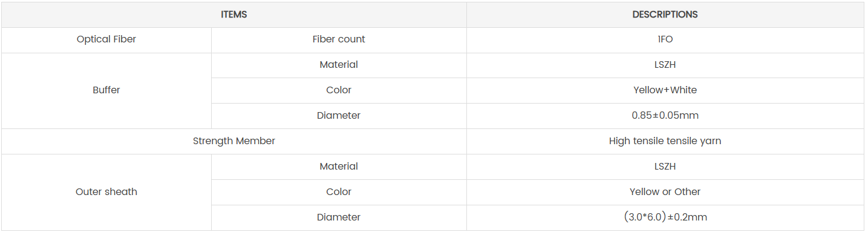The width and height of the screenshot is (868, 232).
Task: Click the Buffer row label
Action: pyautogui.click(x=106, y=90)
